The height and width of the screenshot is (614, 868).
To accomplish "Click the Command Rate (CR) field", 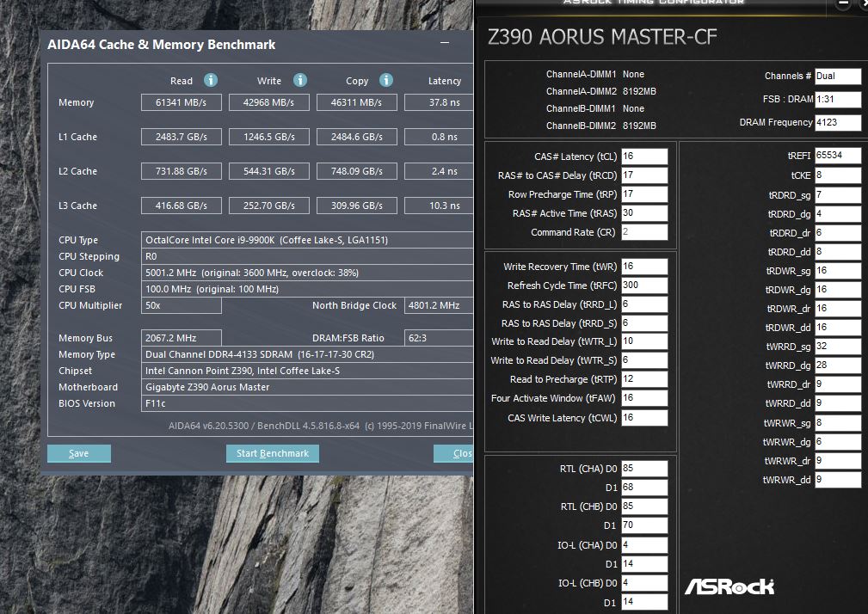I will click(644, 232).
